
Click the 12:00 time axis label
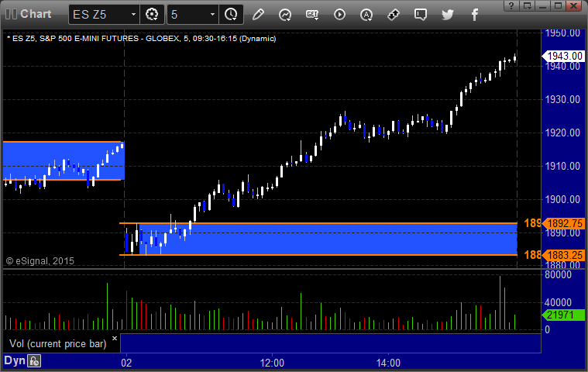pos(272,363)
